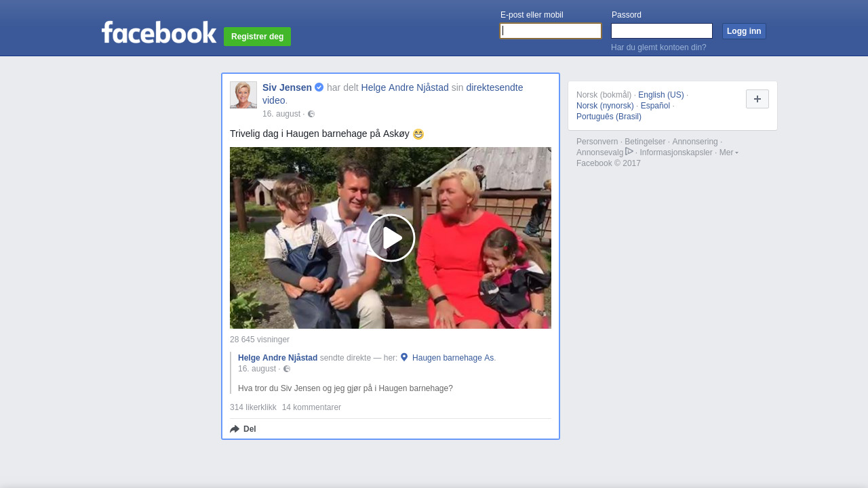
Task: Play the shared live video
Action: point(391,238)
